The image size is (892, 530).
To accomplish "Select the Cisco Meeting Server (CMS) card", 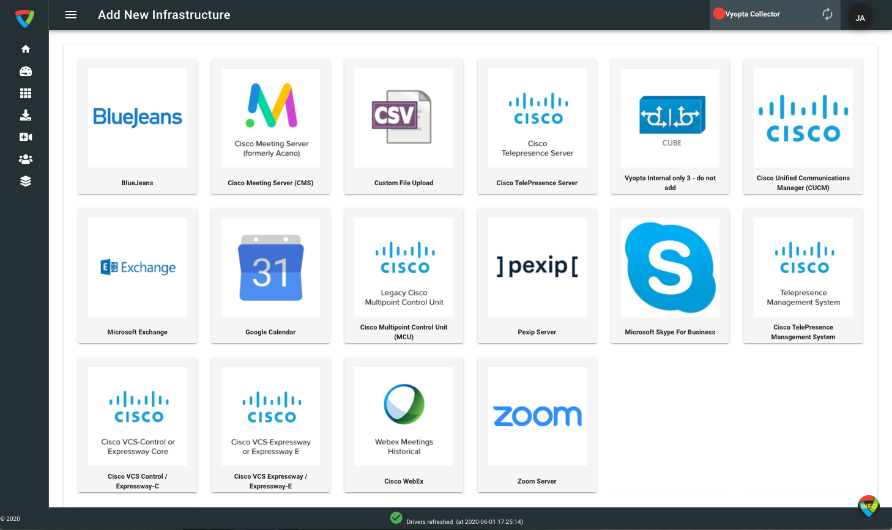I will [271, 127].
